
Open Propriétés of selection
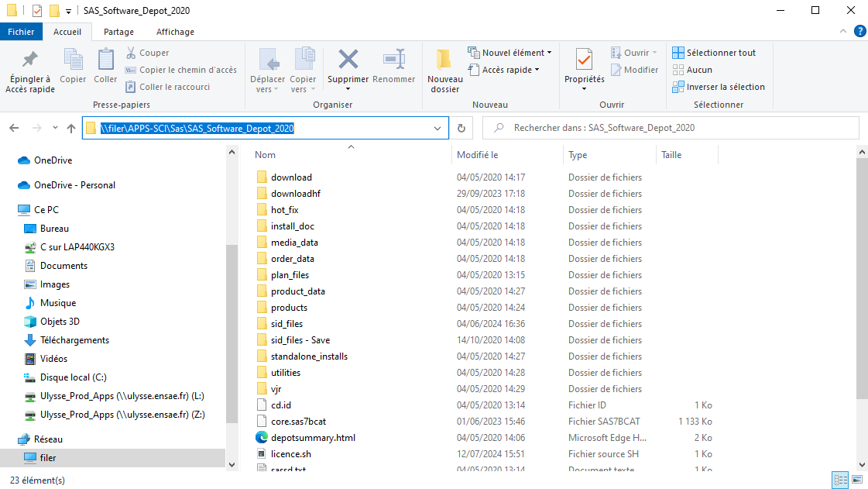tap(584, 70)
